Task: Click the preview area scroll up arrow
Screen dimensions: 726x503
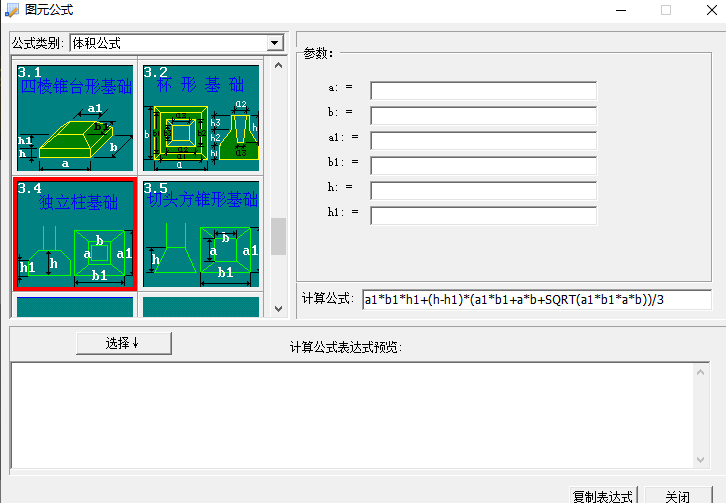Action: click(x=701, y=372)
